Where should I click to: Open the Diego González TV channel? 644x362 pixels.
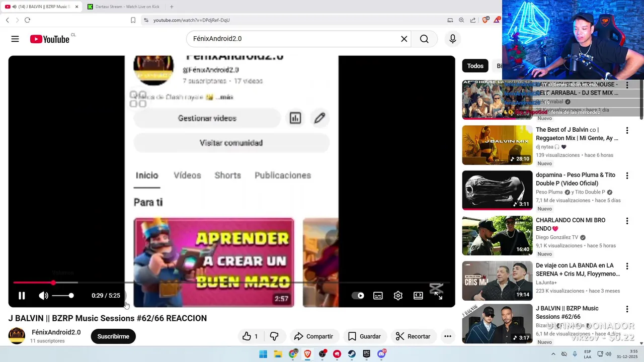pos(557,237)
